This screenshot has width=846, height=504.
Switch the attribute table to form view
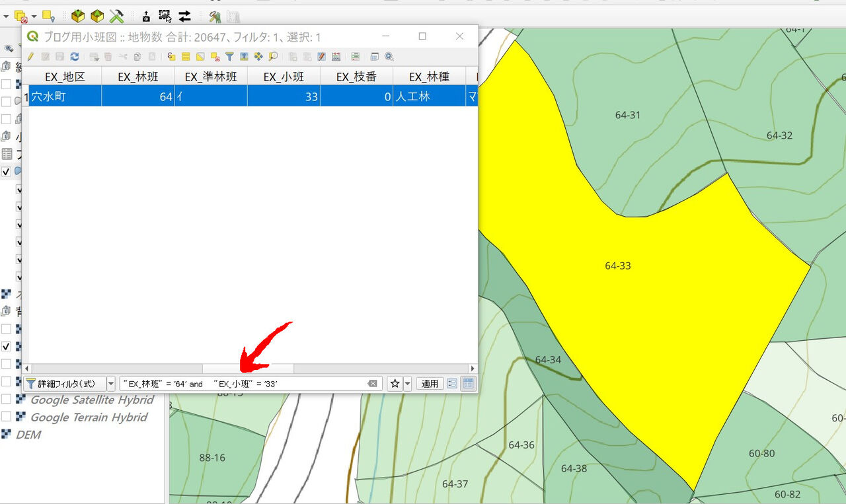pyautogui.click(x=453, y=384)
